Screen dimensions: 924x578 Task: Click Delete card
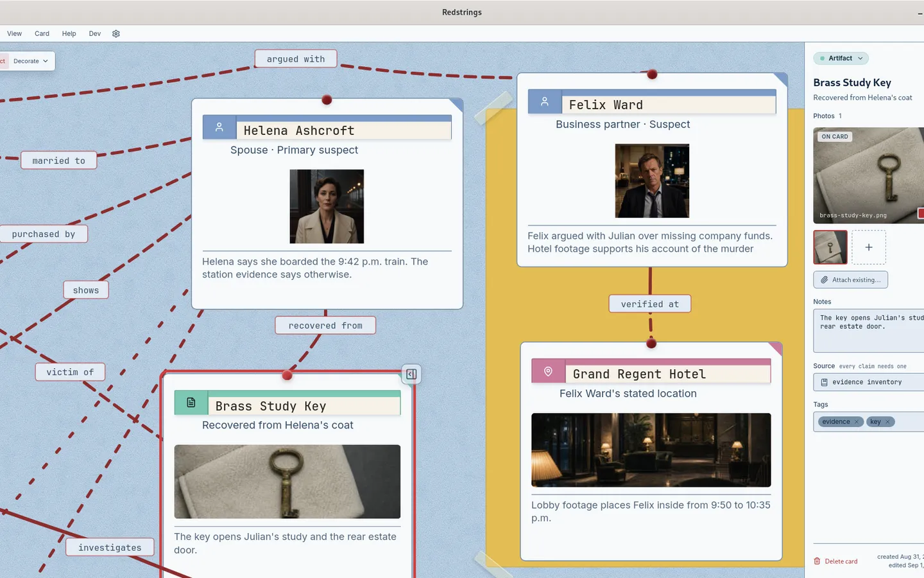coord(835,561)
